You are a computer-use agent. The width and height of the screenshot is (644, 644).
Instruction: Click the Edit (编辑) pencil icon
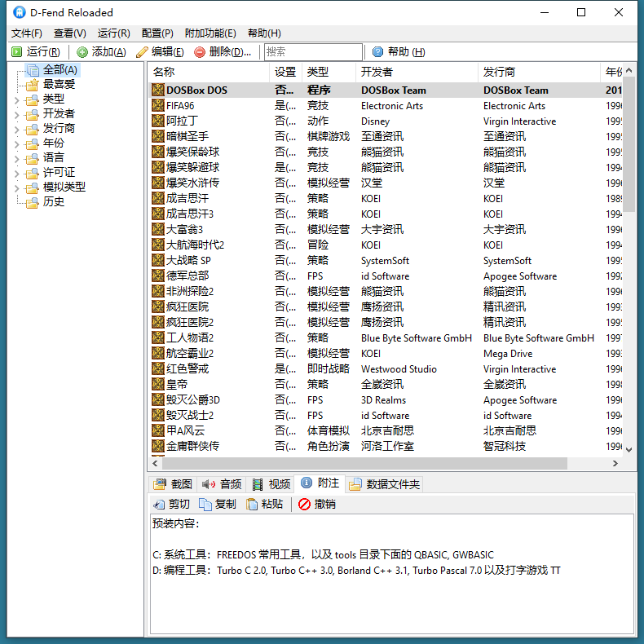[x=142, y=52]
